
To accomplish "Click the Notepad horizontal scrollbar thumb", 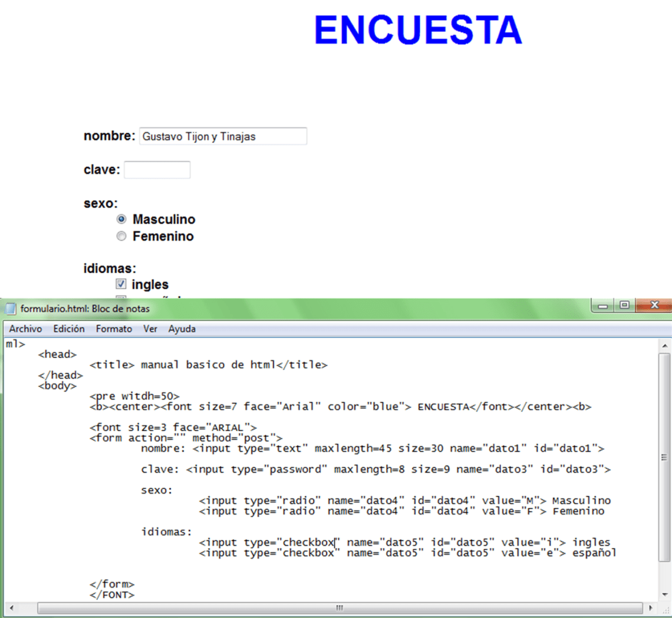I will [339, 607].
